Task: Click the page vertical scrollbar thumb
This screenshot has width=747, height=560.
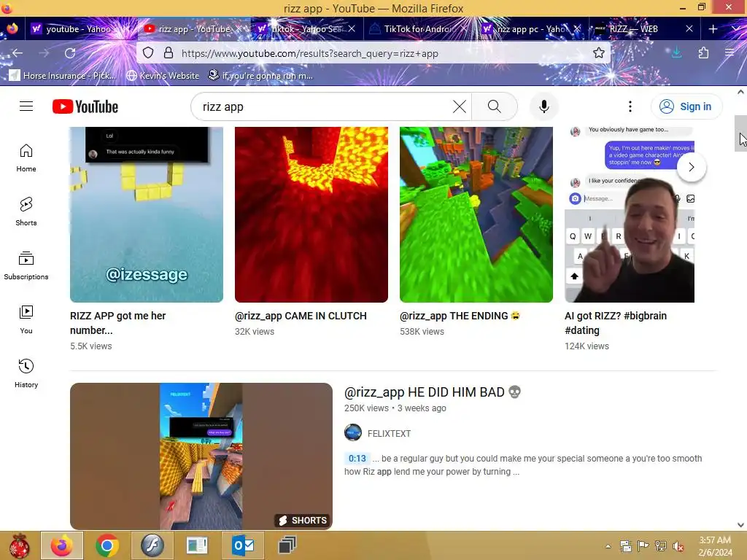Action: pyautogui.click(x=741, y=133)
